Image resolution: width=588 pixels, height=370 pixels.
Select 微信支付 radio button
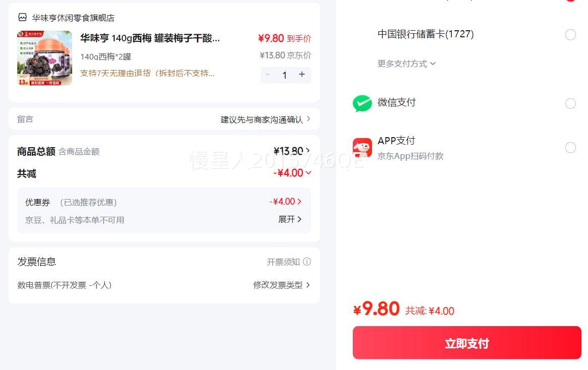570,103
